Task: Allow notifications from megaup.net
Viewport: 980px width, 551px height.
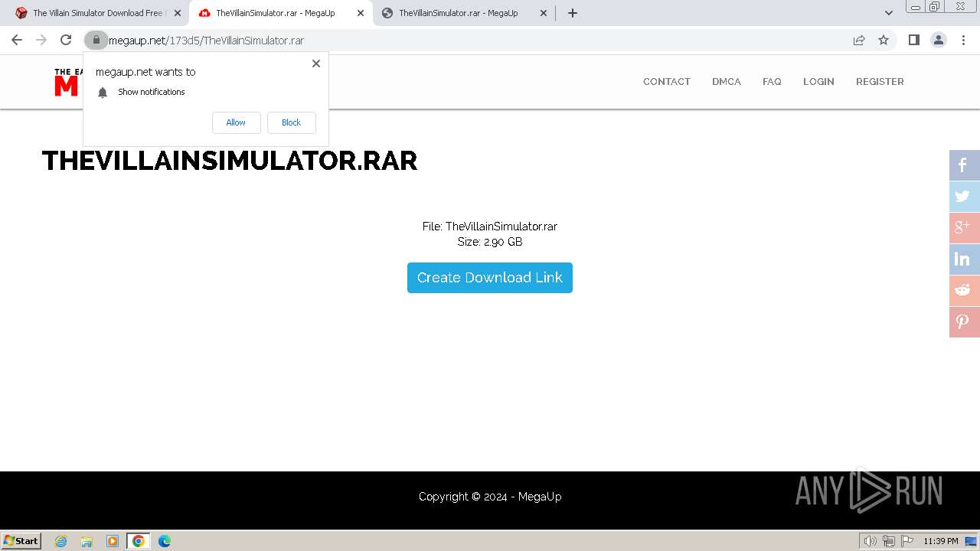Action: [236, 122]
